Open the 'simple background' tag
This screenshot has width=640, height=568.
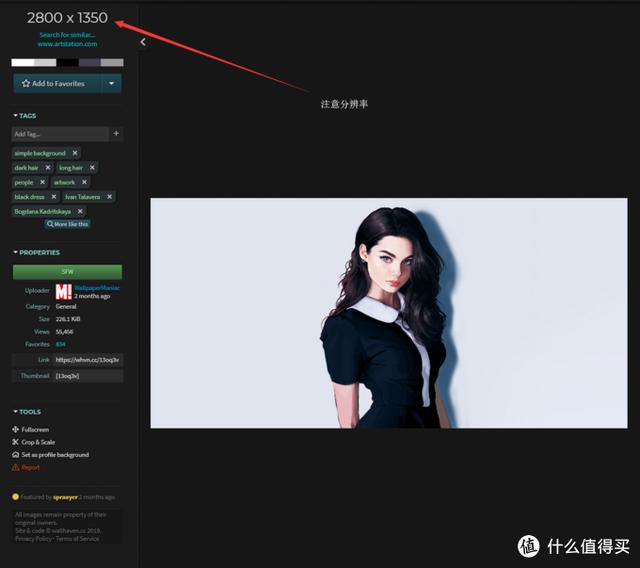coord(40,153)
